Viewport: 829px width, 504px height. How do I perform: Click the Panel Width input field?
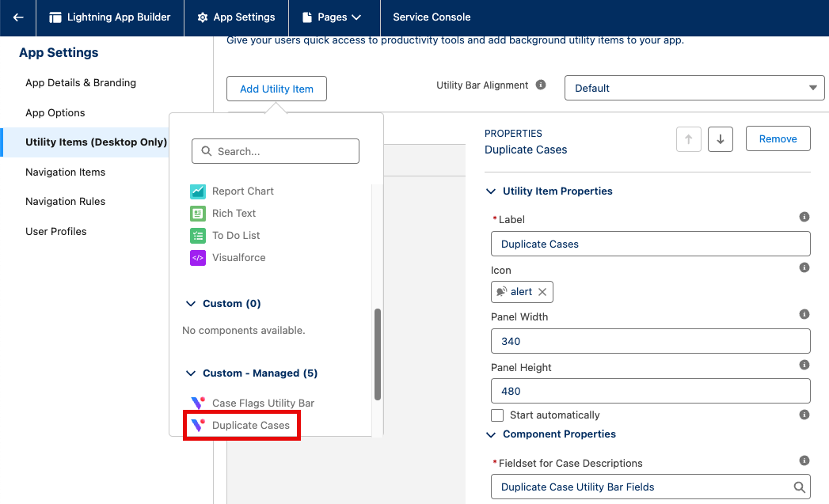pos(650,341)
